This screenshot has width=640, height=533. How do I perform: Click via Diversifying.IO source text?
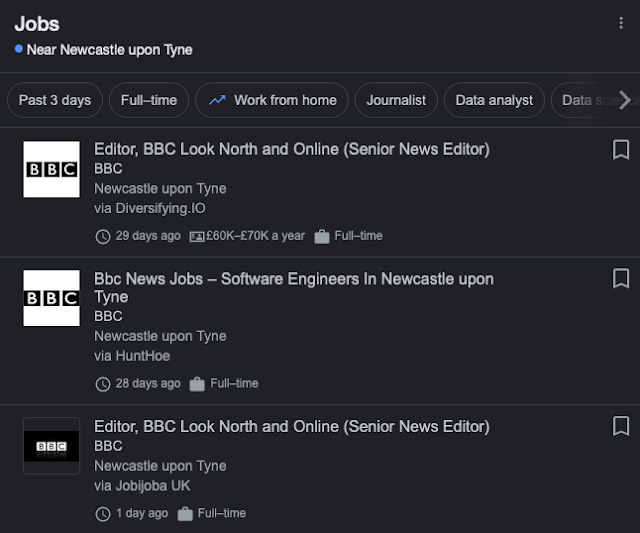coord(149,208)
